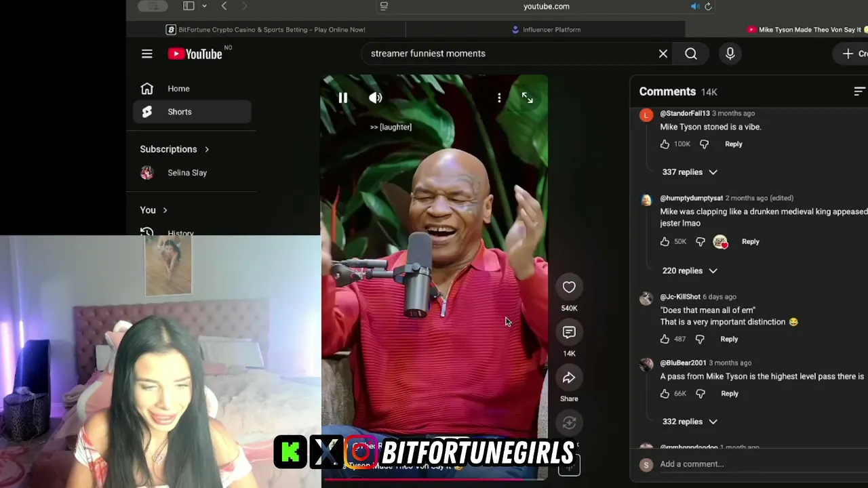Show the Safari sidebar
Viewport: 868px width, 488px height.
pyautogui.click(x=189, y=6)
